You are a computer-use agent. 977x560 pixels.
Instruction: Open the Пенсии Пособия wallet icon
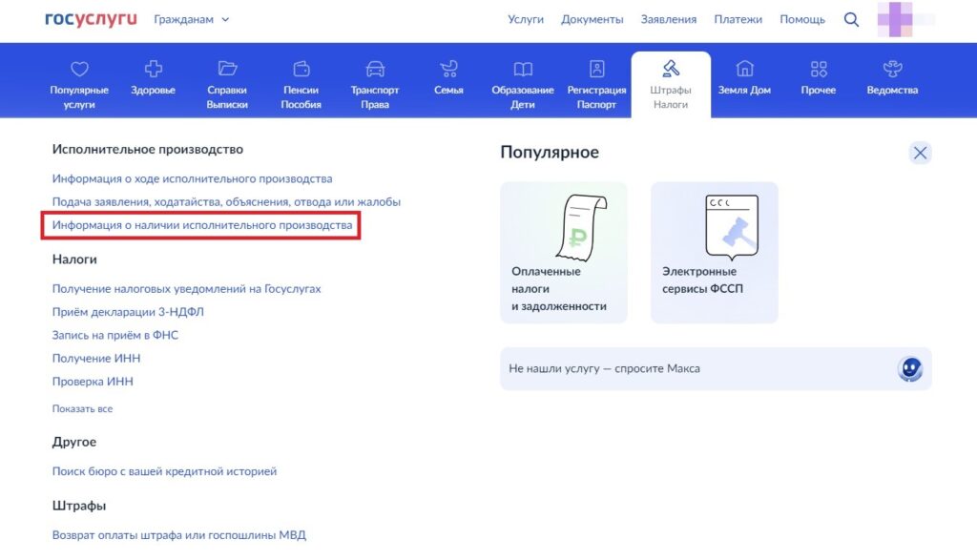tap(301, 70)
